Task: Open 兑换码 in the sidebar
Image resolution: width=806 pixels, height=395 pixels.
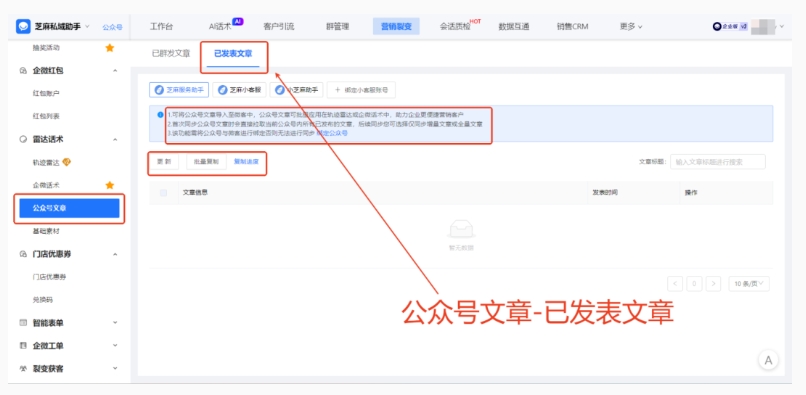Action: click(43, 300)
